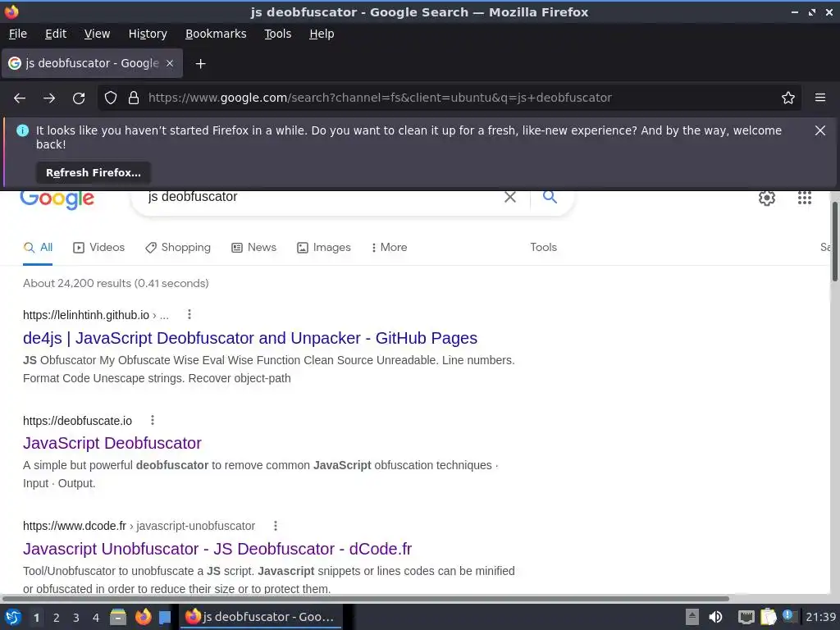840x630 pixels.
Task: Open Google quick settings gear
Action: [x=767, y=198]
